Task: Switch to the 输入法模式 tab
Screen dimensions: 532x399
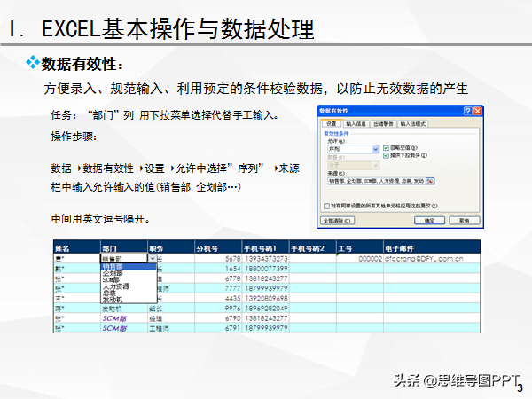Action: (x=412, y=124)
